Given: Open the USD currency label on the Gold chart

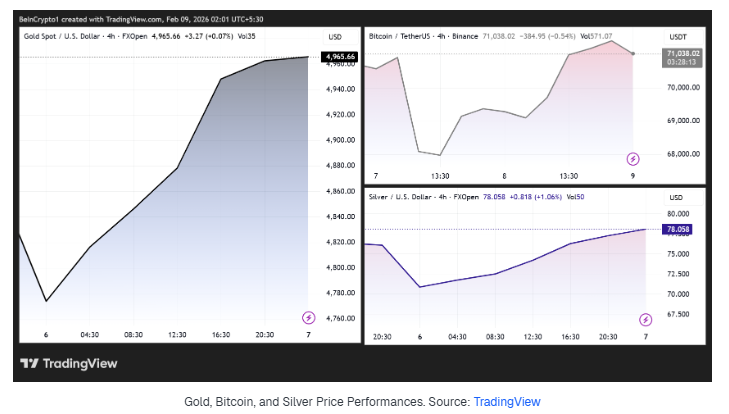Looking at the screenshot, I should 335,37.
